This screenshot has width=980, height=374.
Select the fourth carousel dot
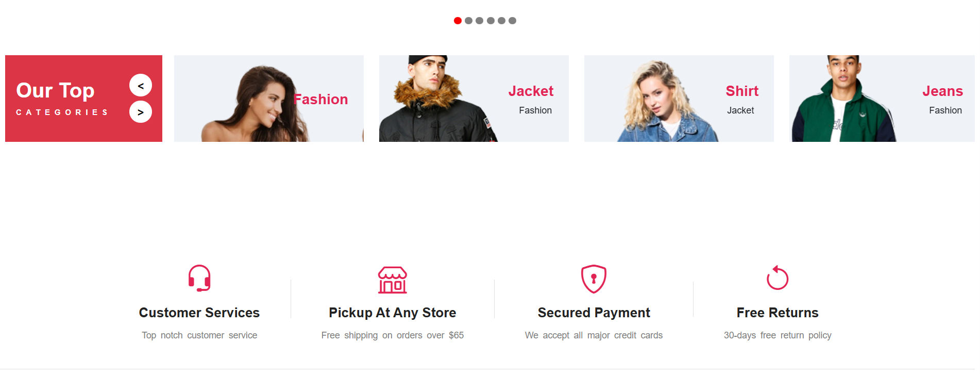pyautogui.click(x=491, y=21)
